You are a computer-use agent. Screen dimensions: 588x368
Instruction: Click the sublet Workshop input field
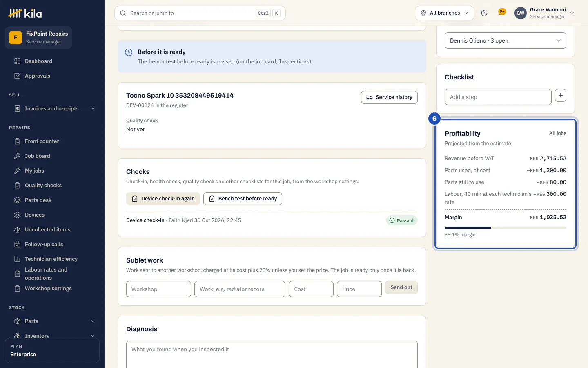click(x=158, y=289)
